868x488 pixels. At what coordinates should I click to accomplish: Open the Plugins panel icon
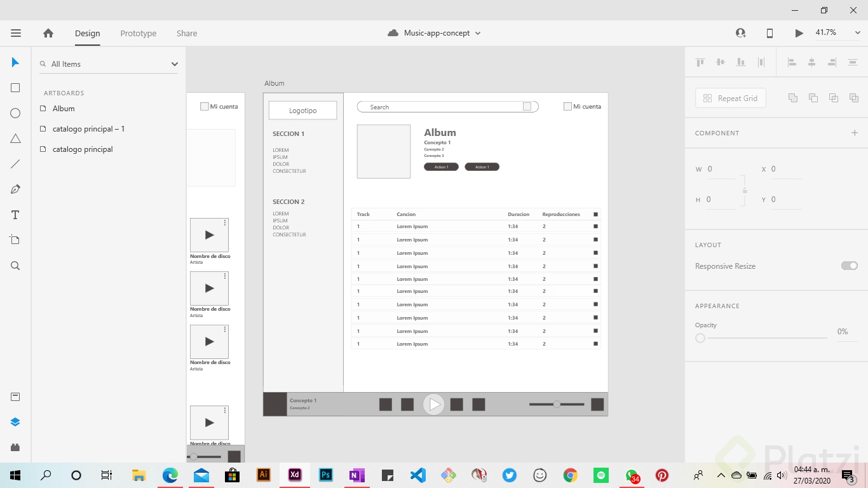pyautogui.click(x=15, y=447)
